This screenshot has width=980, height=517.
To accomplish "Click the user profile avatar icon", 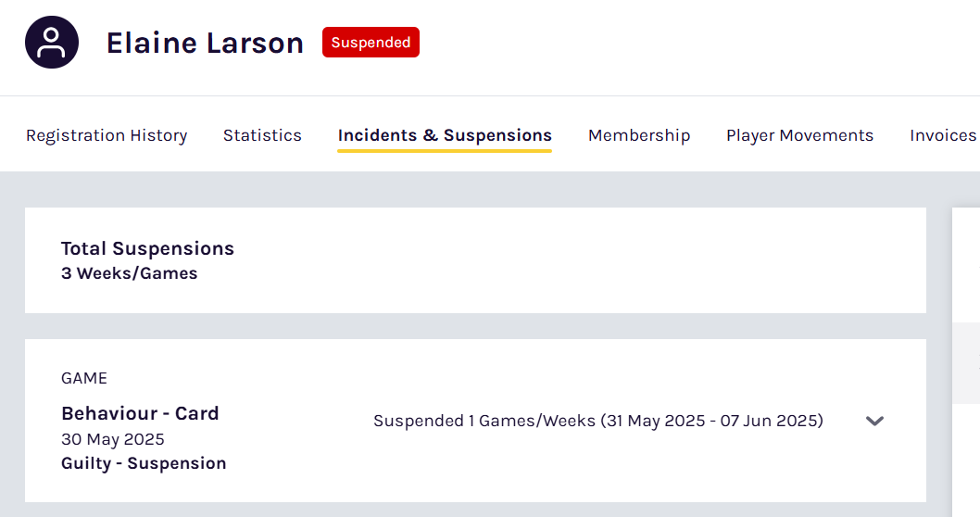I will click(52, 43).
